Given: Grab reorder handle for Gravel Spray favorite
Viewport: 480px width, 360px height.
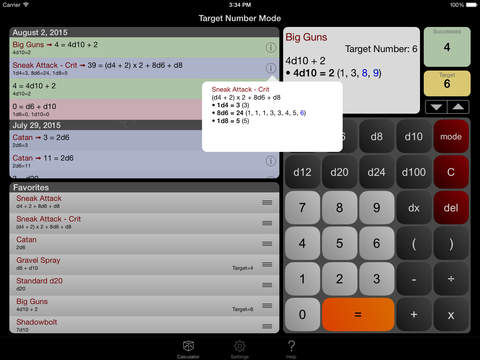Looking at the screenshot, I should click(x=267, y=264).
